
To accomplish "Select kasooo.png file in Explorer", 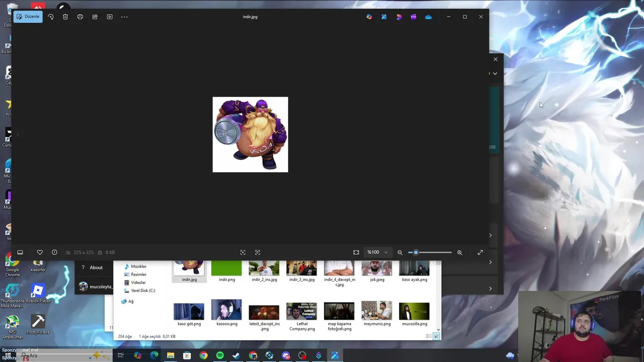I will click(226, 313).
